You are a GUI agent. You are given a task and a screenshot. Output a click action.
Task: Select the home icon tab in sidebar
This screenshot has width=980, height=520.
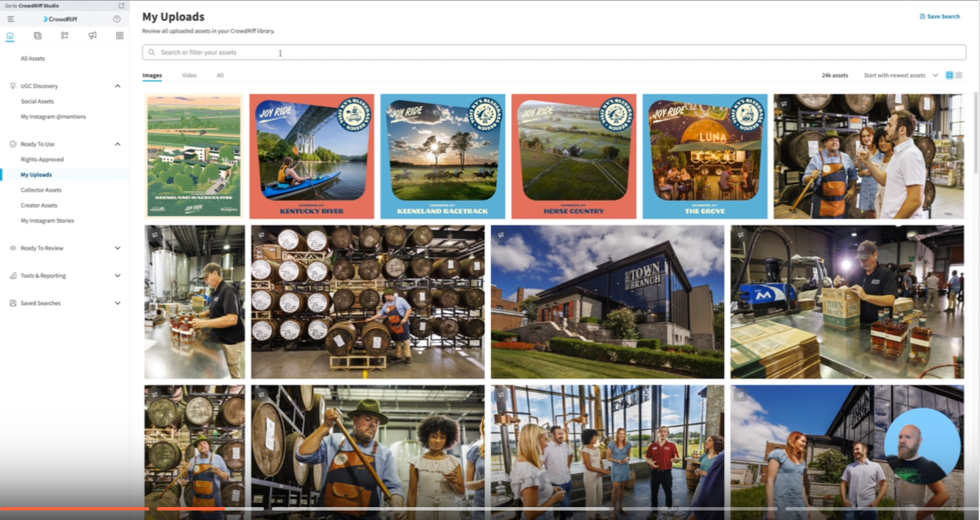point(10,35)
